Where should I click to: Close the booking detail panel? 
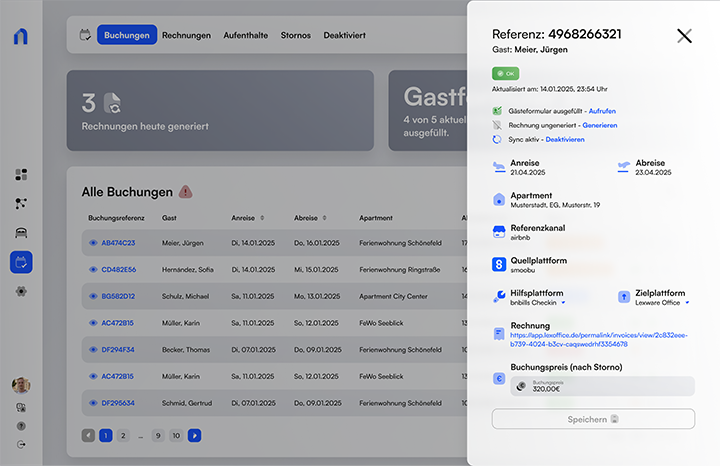[684, 36]
